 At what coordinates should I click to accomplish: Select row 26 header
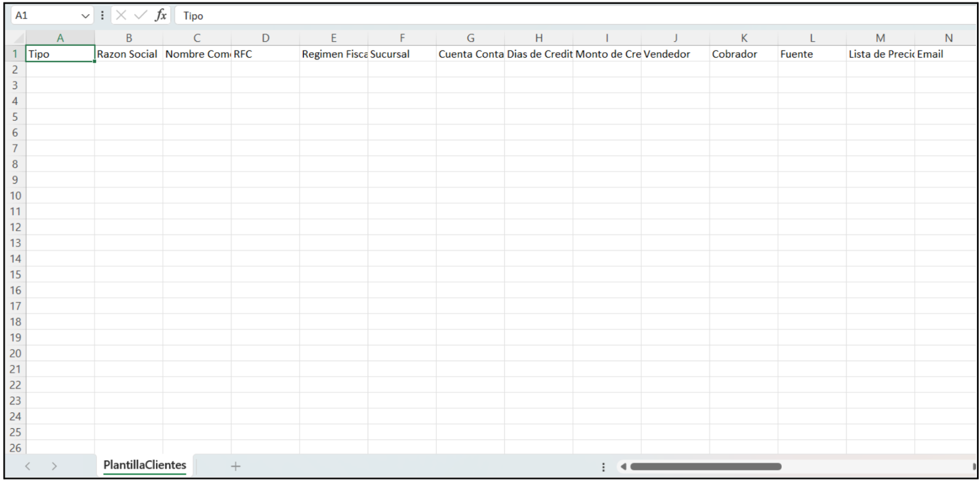coord(15,448)
